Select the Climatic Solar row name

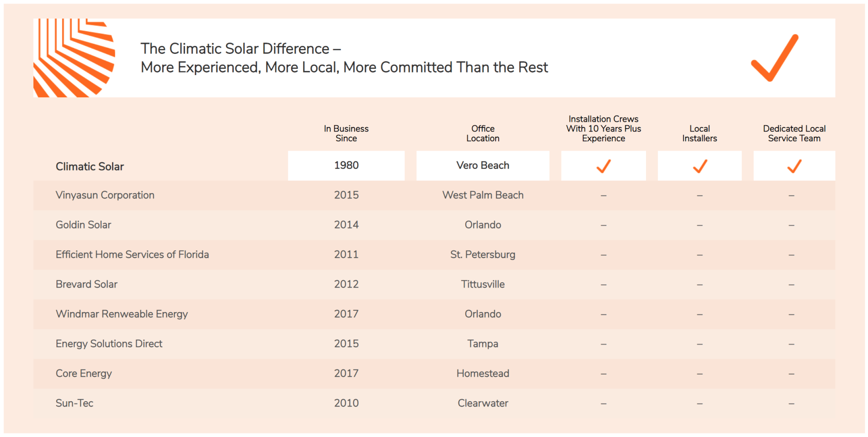click(90, 166)
